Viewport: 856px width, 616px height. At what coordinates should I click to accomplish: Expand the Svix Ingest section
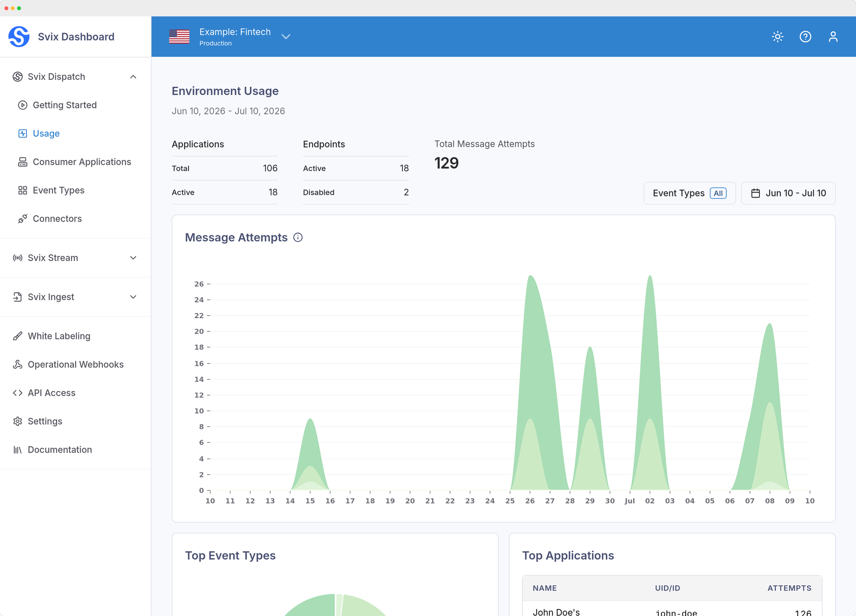[x=133, y=297]
